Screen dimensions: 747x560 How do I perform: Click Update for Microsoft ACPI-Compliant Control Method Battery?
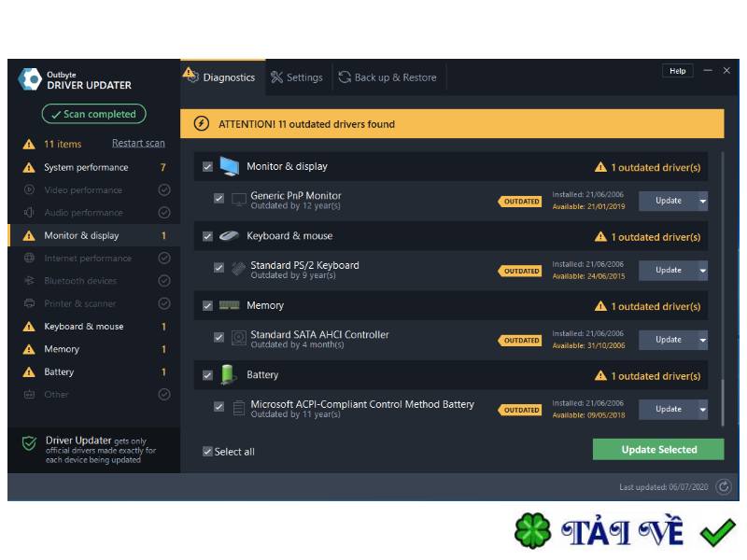(x=668, y=410)
